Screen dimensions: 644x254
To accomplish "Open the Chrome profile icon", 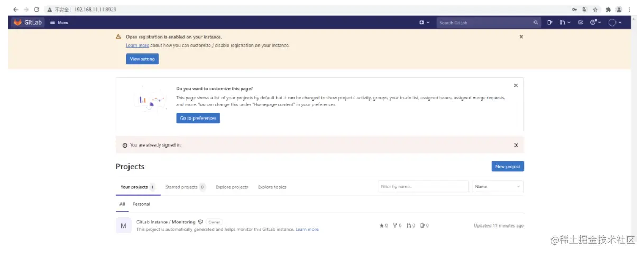I will (x=619, y=10).
